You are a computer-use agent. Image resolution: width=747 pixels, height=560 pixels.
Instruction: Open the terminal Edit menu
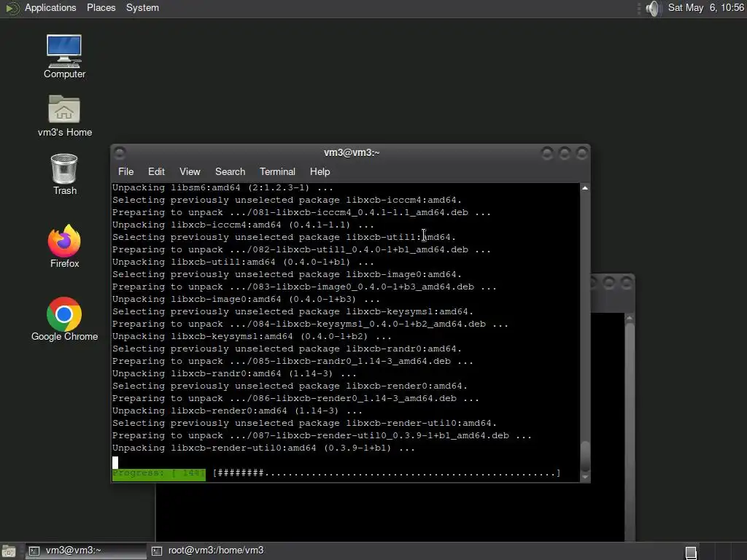coord(156,171)
